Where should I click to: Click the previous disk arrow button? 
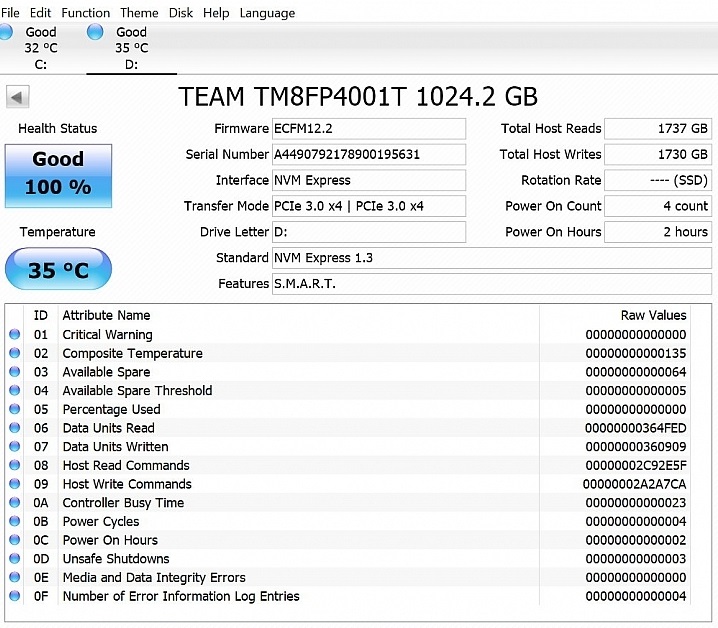click(x=17, y=97)
